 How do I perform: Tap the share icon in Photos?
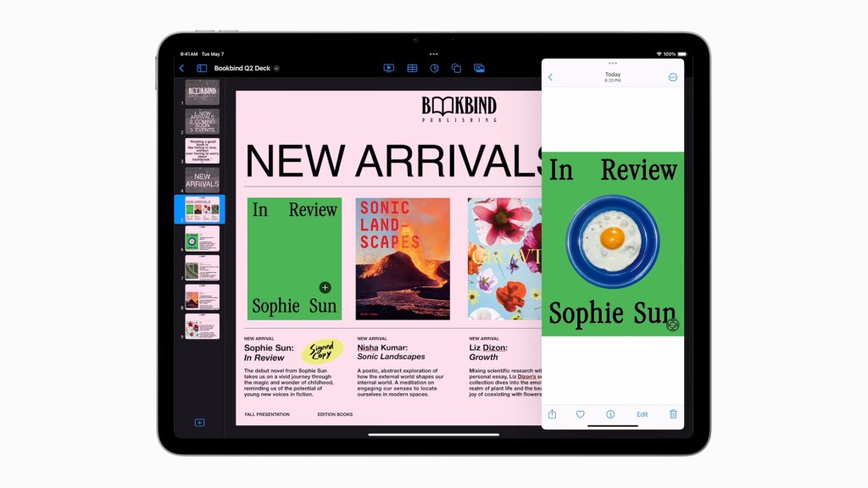pos(553,414)
